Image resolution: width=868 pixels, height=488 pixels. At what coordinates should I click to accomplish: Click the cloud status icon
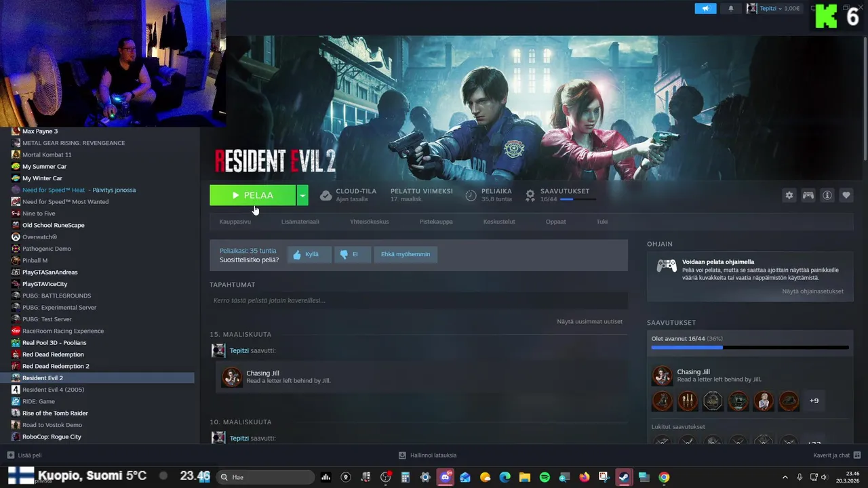pos(325,195)
